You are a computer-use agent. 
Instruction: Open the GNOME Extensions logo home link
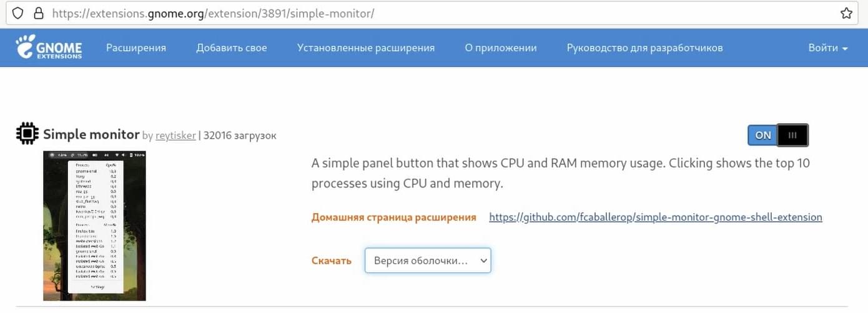click(49, 47)
